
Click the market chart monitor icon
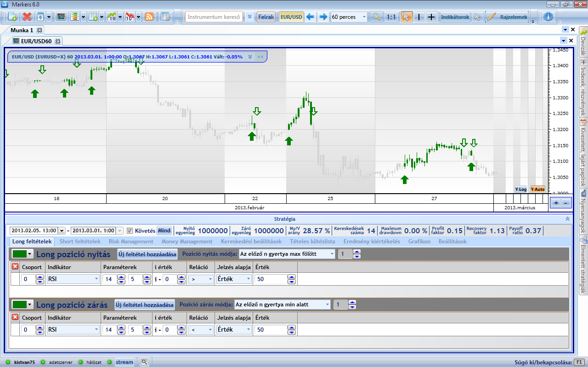click(x=61, y=17)
